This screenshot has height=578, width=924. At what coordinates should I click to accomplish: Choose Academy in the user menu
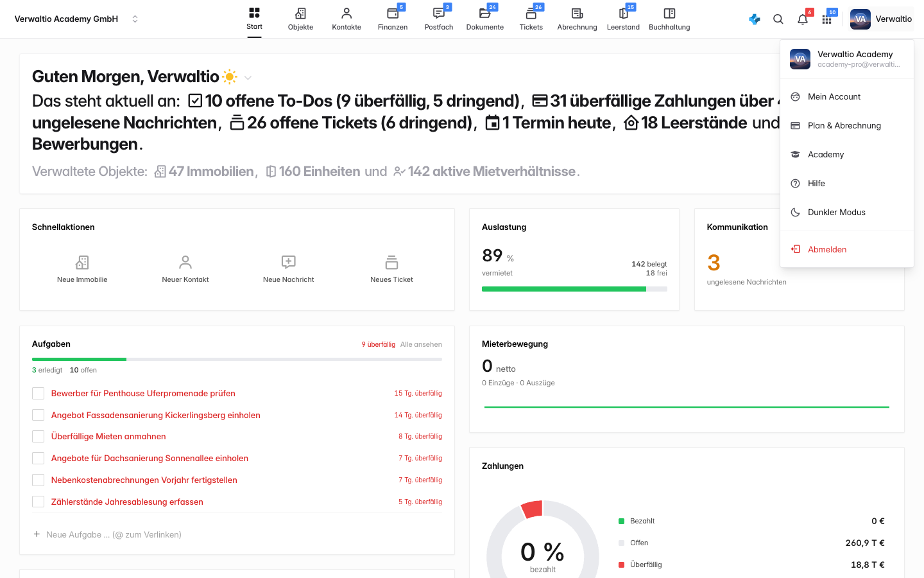(x=847, y=154)
